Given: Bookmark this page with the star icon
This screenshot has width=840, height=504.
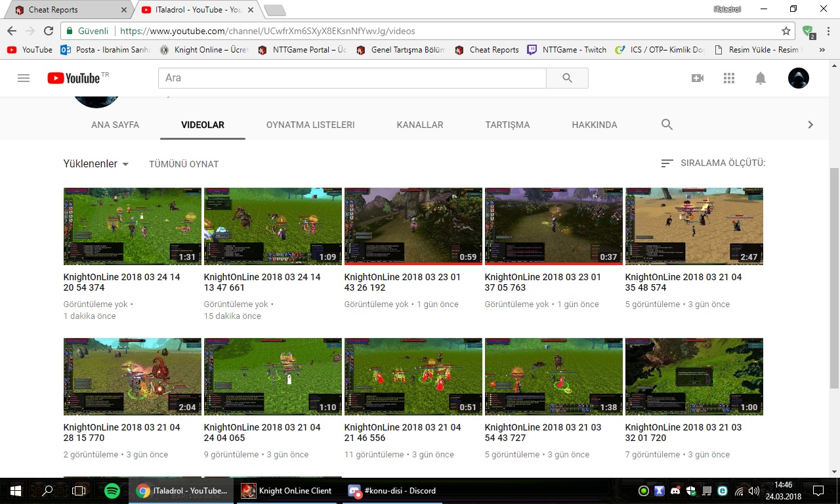Looking at the screenshot, I should point(786,31).
